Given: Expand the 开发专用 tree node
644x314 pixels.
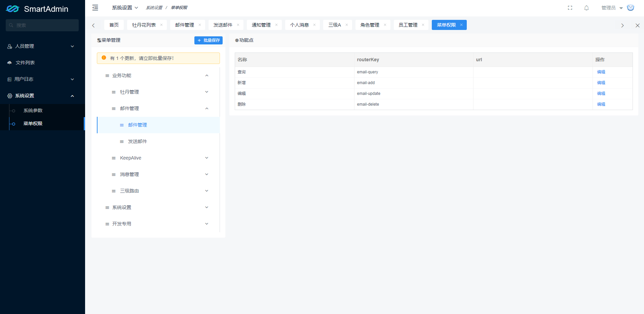Looking at the screenshot, I should [207, 224].
